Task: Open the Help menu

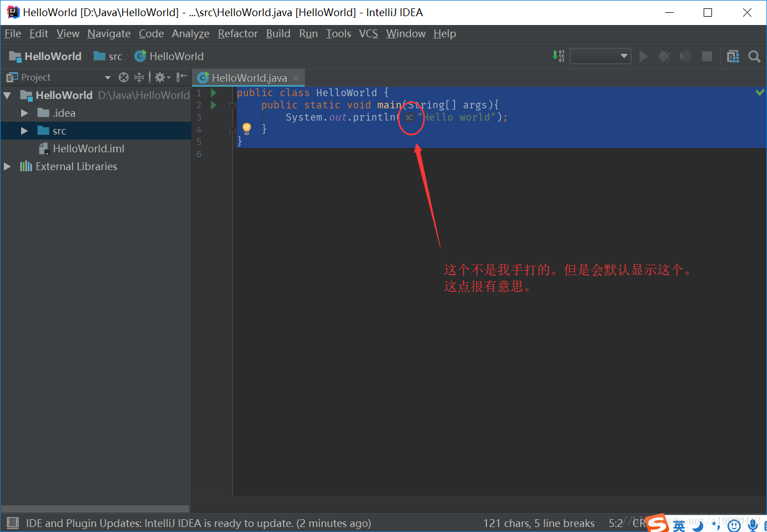Action: click(445, 33)
